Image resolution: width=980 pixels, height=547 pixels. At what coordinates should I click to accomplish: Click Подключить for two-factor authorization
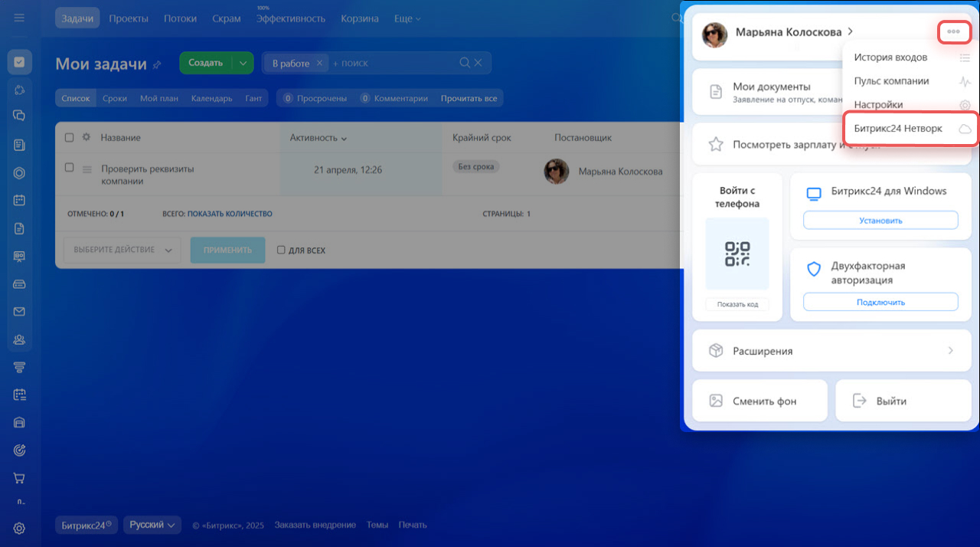point(880,302)
